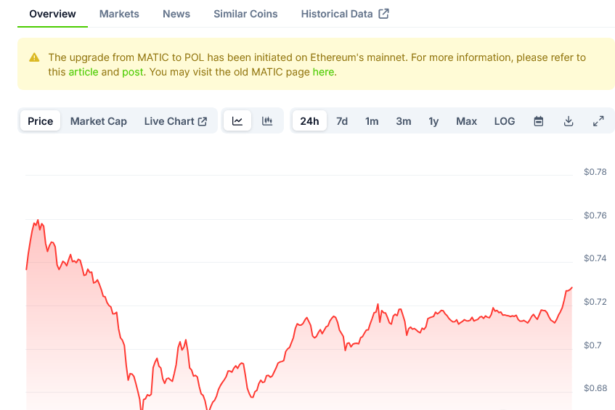615x410 pixels.
Task: Open the Markets tab
Action: point(119,14)
